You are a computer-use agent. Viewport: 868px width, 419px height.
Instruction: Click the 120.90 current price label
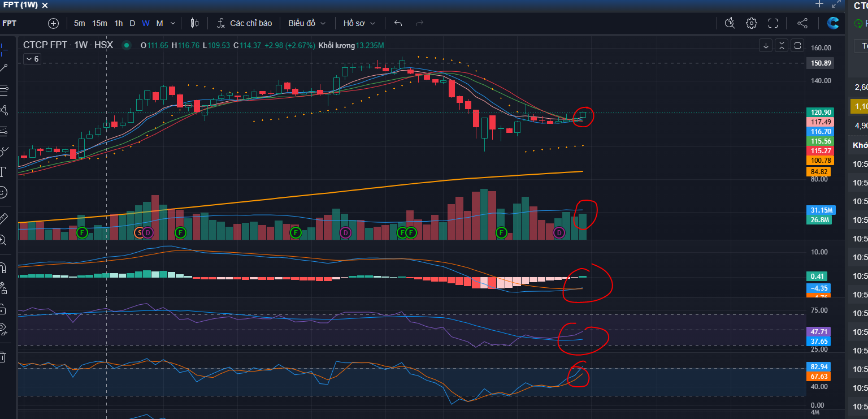821,113
